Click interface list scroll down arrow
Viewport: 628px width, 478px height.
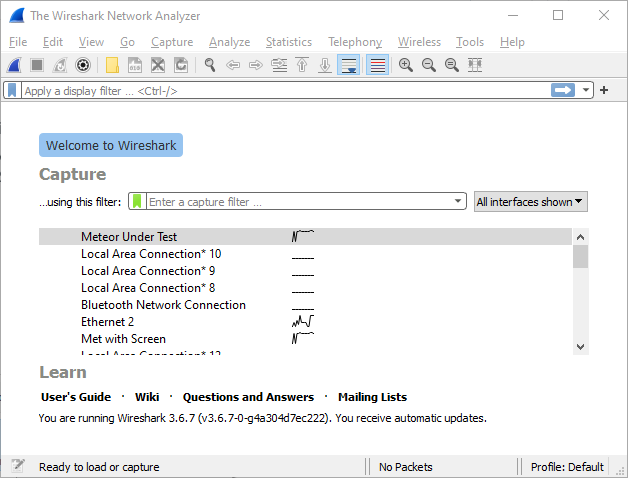pyautogui.click(x=580, y=347)
